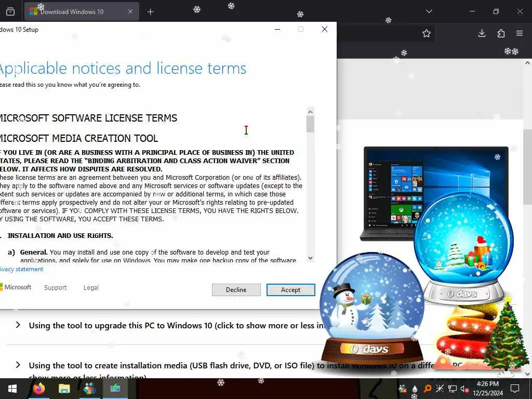Viewport: 532px width, 399px height.
Task: Open the Legal link in Setup
Action: 91,287
